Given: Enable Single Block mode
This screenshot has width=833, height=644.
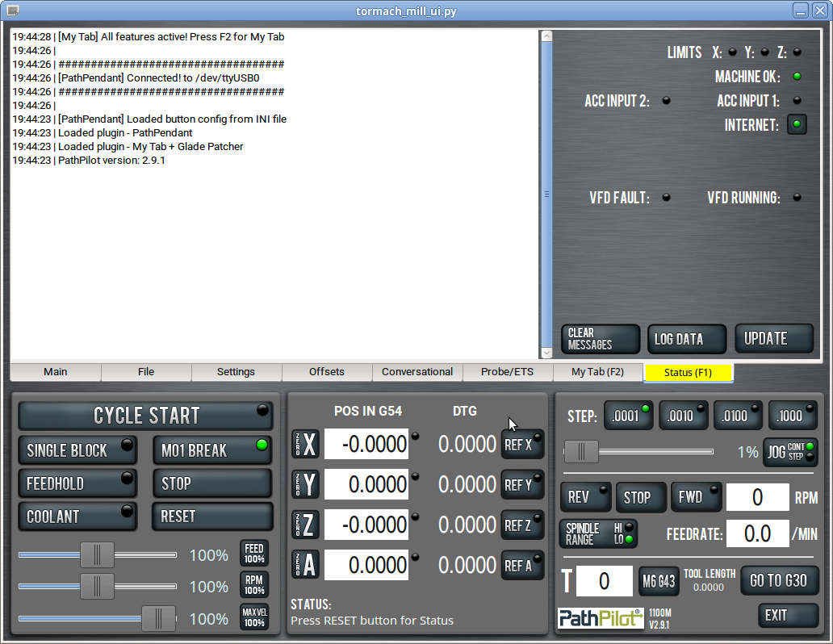Looking at the screenshot, I should [x=77, y=450].
